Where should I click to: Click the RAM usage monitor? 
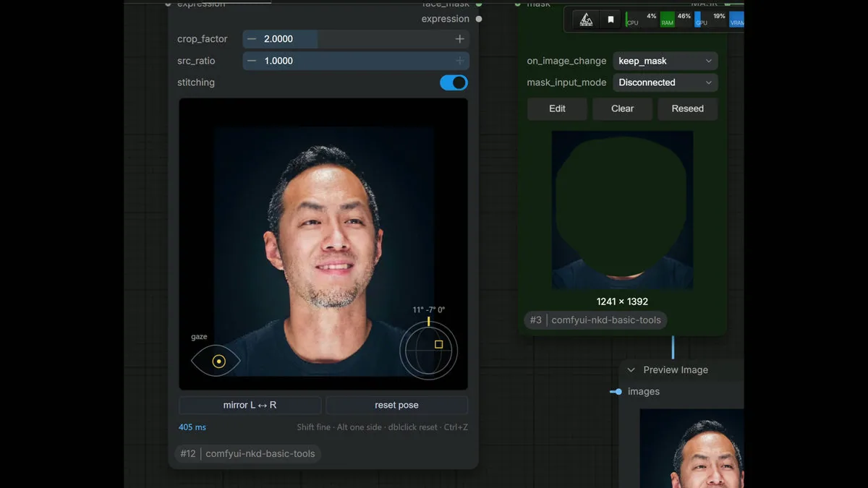click(x=676, y=20)
